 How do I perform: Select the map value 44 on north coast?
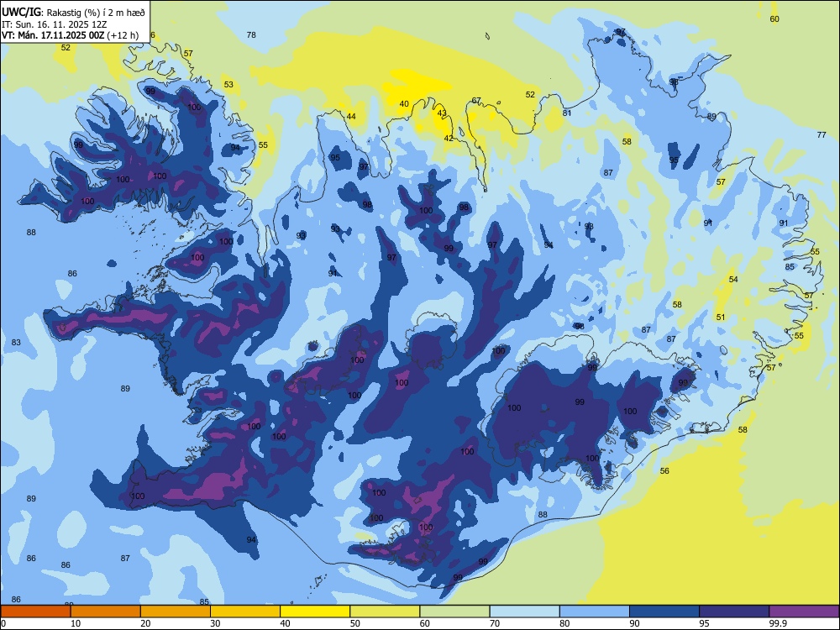(x=351, y=116)
